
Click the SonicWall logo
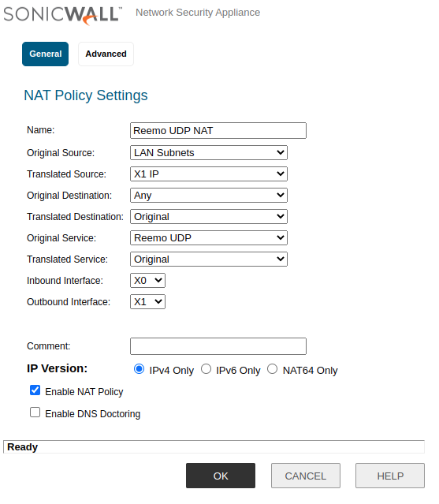[x=62, y=15]
